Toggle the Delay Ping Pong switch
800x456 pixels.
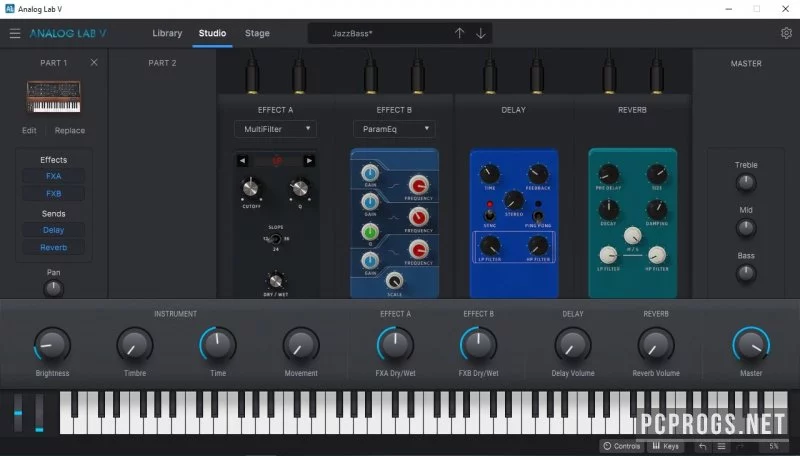point(538,215)
